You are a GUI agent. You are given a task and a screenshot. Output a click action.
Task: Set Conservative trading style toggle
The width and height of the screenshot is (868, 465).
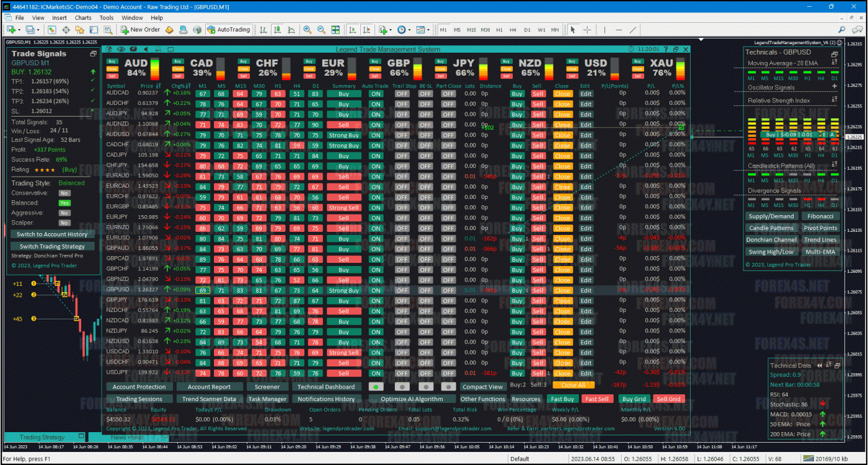[x=64, y=193]
